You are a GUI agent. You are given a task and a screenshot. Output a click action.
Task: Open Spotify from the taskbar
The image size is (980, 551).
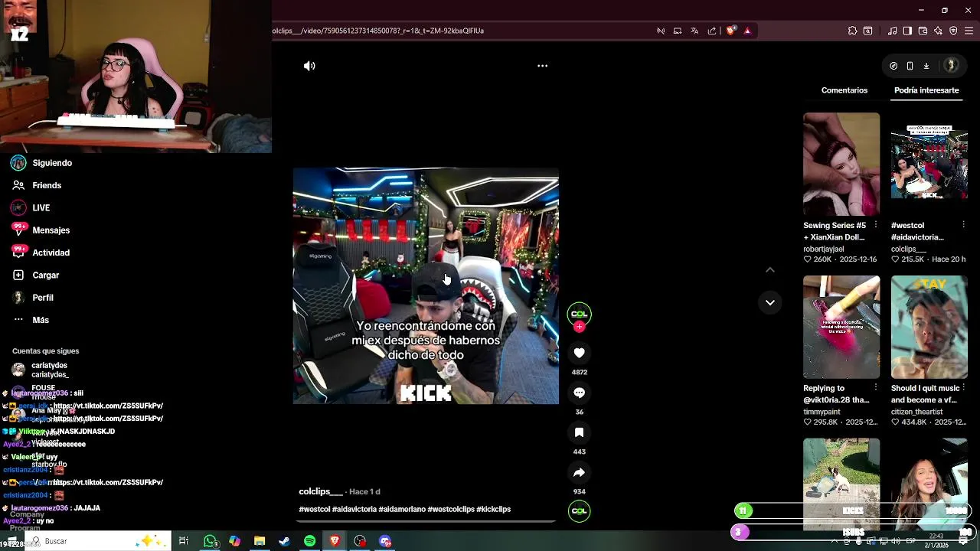point(309,541)
